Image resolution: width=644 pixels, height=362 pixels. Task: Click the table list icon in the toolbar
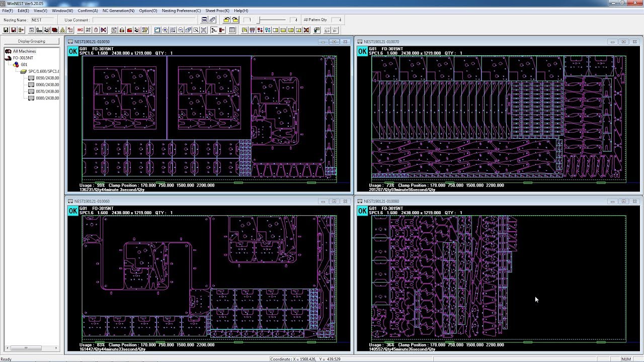click(x=232, y=30)
